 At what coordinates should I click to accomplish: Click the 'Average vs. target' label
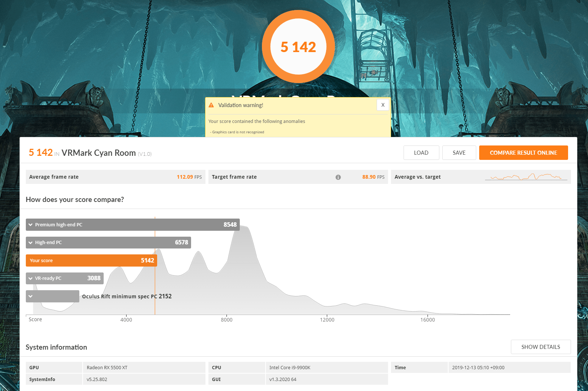click(418, 177)
